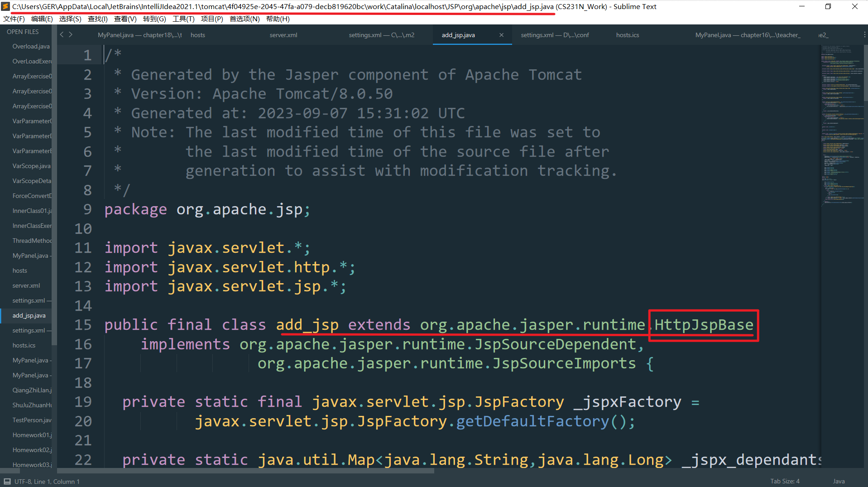
Task: Restore down the Sublime Text window
Action: point(828,6)
